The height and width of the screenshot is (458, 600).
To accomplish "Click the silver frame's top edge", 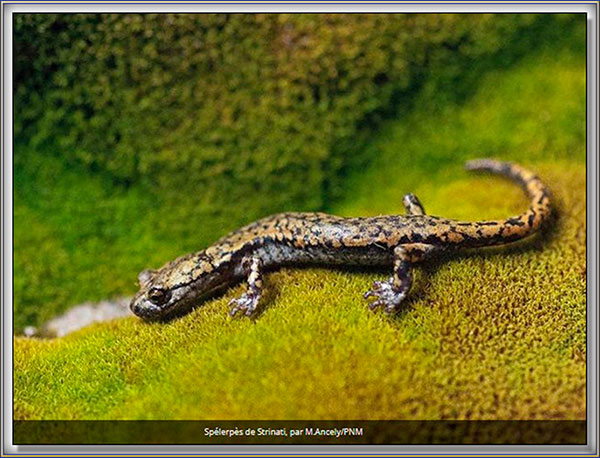I will coord(300,6).
